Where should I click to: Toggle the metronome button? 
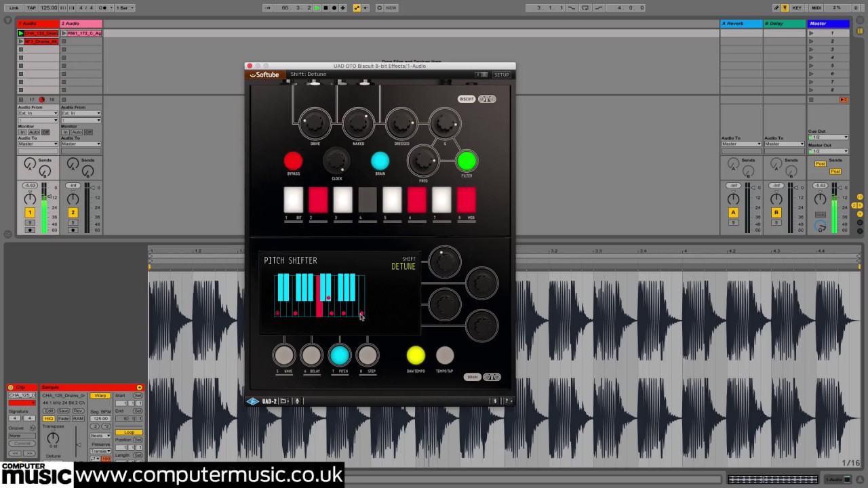click(104, 8)
